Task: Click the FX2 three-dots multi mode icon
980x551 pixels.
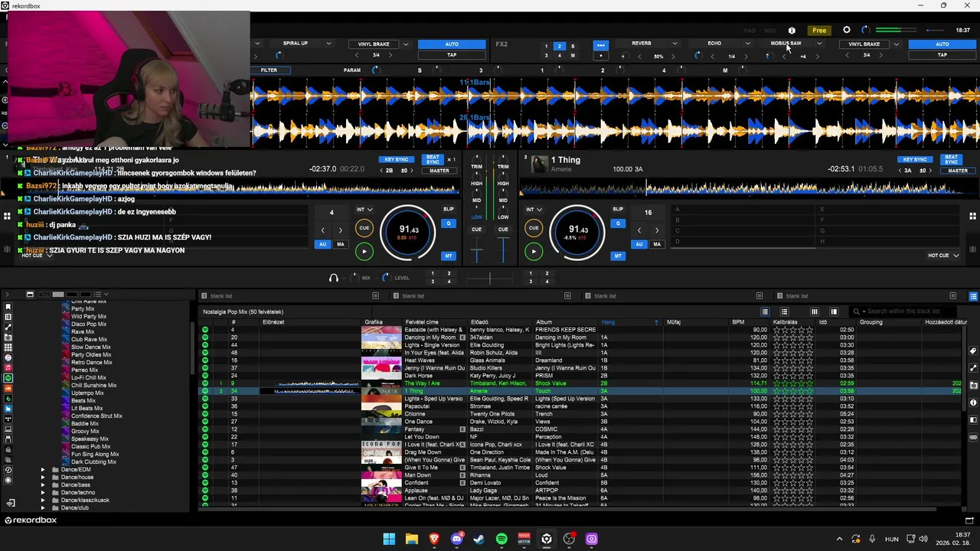Action: (601, 45)
